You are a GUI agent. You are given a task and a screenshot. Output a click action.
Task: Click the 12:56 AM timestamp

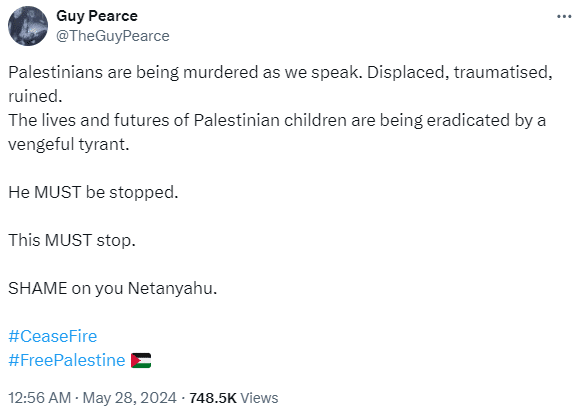(39, 398)
